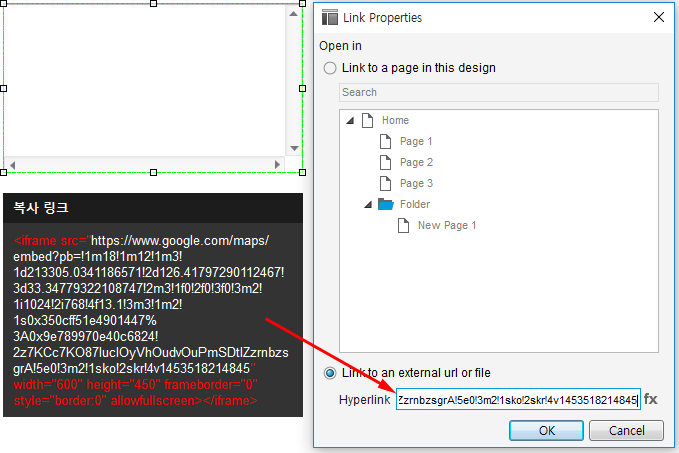The height and width of the screenshot is (453, 679).
Task: Click the Home page icon
Action: 367,120
